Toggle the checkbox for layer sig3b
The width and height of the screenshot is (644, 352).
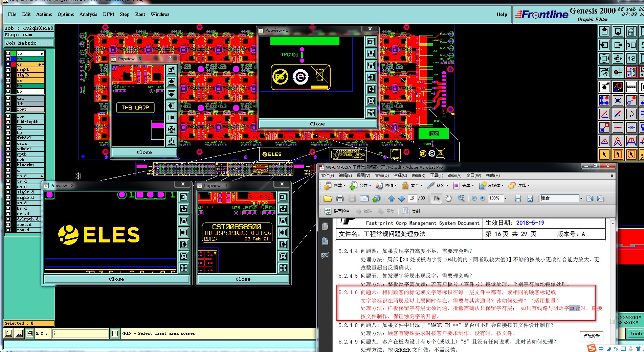(8, 75)
